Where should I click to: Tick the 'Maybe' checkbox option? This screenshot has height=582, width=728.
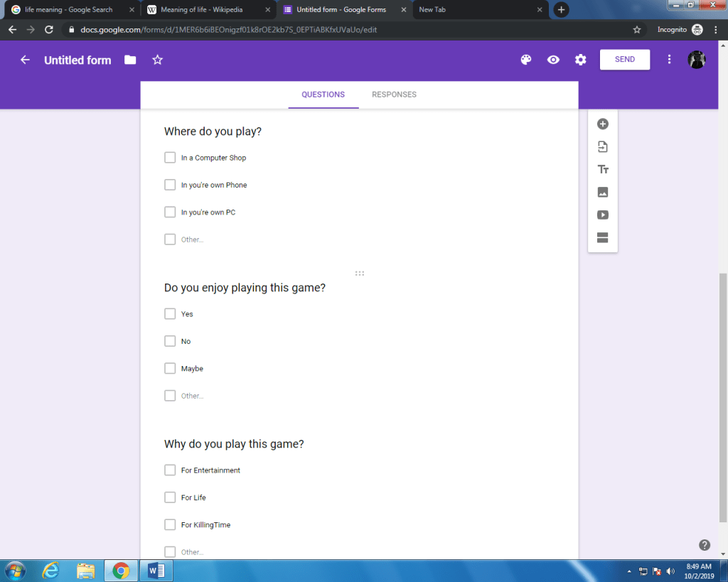click(x=170, y=368)
